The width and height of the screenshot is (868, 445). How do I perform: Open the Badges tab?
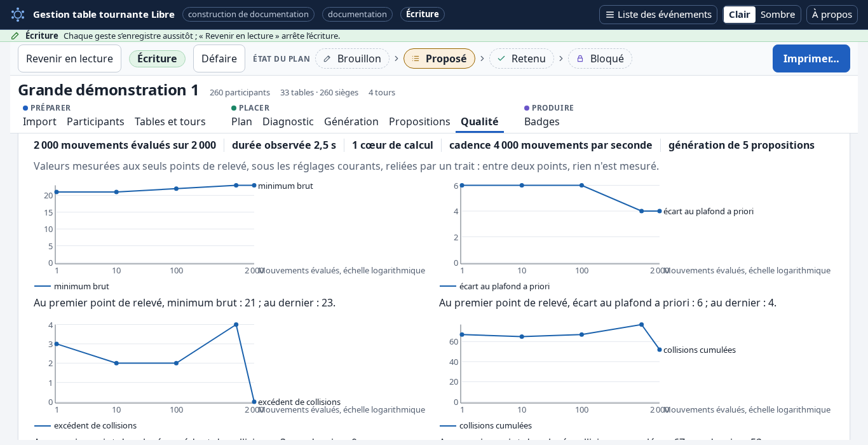click(542, 121)
